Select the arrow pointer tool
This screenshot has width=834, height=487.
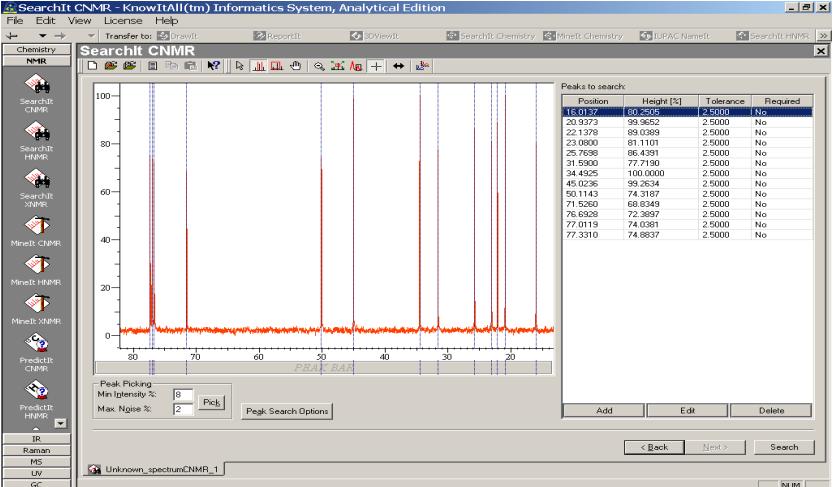(x=239, y=66)
